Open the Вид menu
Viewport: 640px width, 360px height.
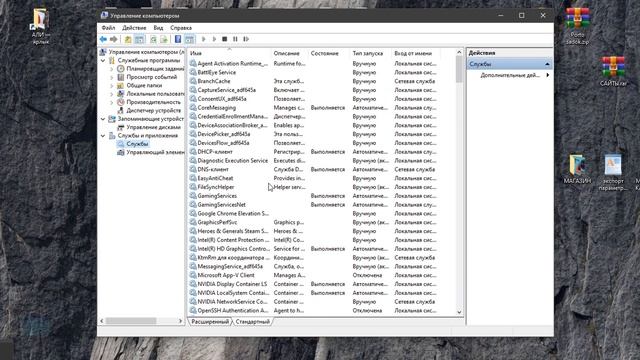pyautogui.click(x=158, y=28)
